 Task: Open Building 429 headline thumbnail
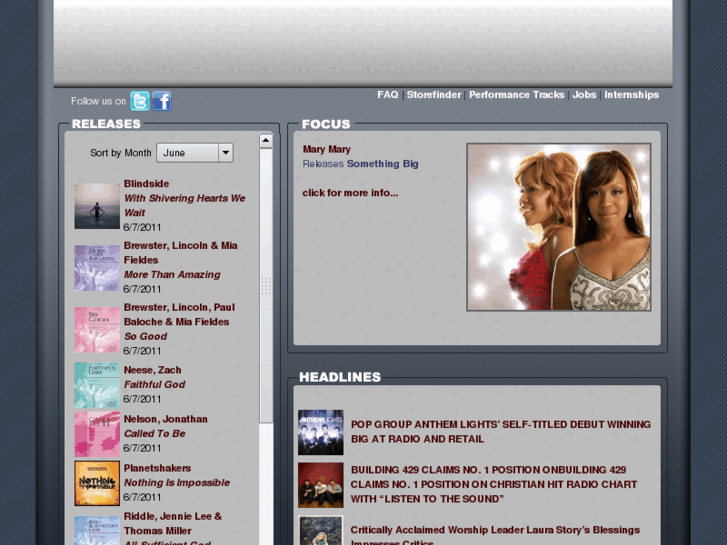coord(321,485)
